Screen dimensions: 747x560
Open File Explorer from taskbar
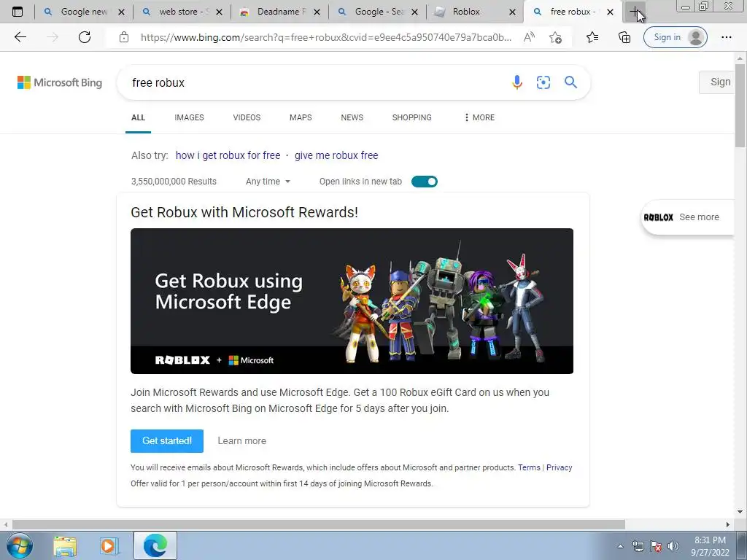(x=65, y=546)
